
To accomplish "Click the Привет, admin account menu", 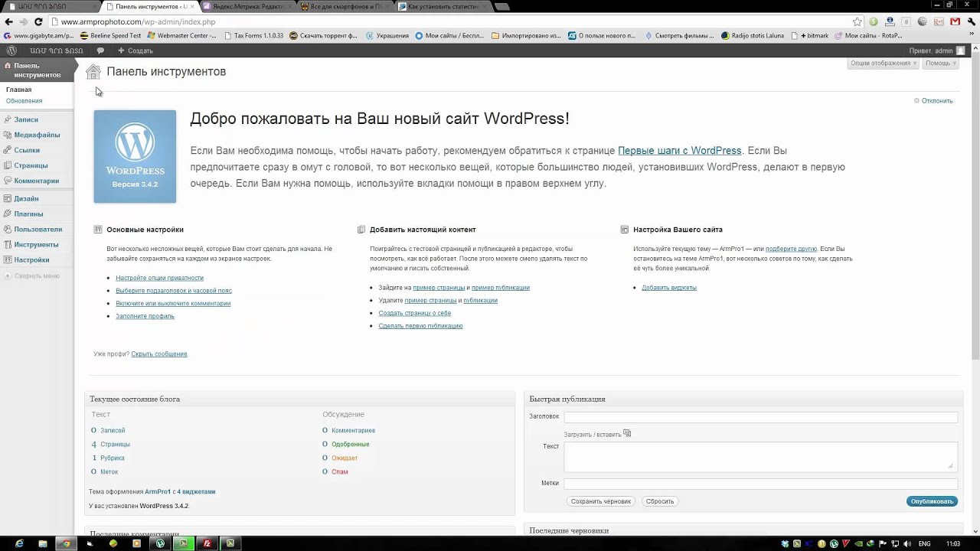I will (937, 51).
